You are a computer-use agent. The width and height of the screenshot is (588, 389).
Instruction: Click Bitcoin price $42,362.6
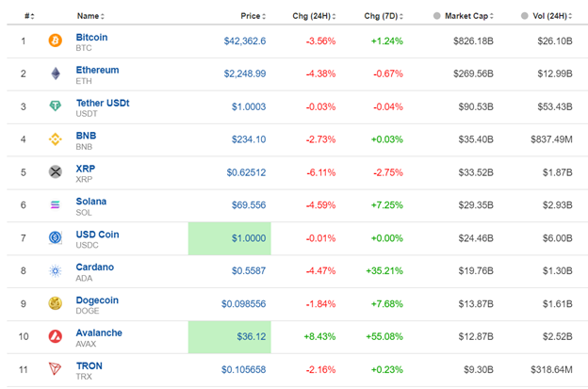click(244, 41)
